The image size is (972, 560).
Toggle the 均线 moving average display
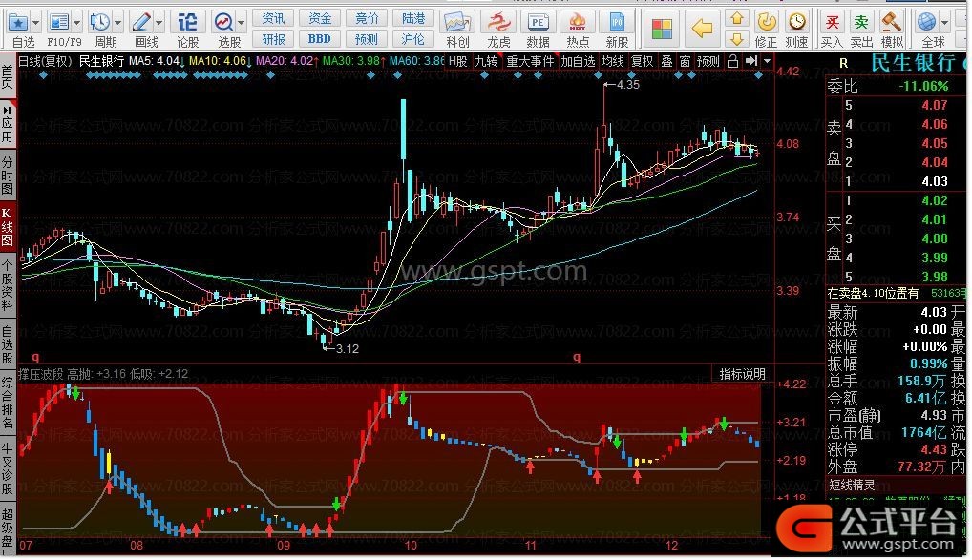[613, 61]
